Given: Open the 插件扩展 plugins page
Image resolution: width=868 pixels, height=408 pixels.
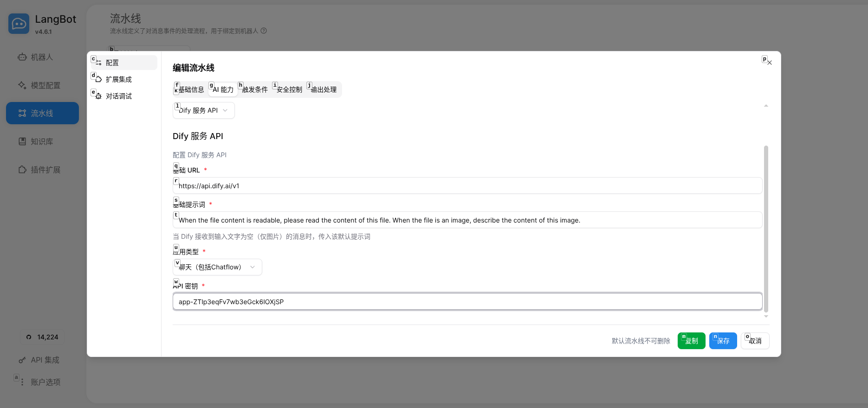Looking at the screenshot, I should click(45, 170).
